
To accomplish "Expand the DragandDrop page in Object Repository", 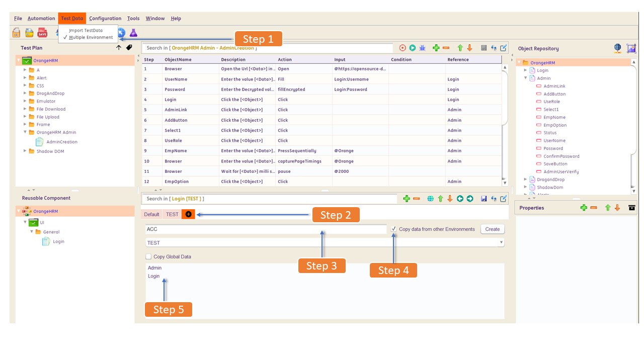I will pyautogui.click(x=526, y=179).
